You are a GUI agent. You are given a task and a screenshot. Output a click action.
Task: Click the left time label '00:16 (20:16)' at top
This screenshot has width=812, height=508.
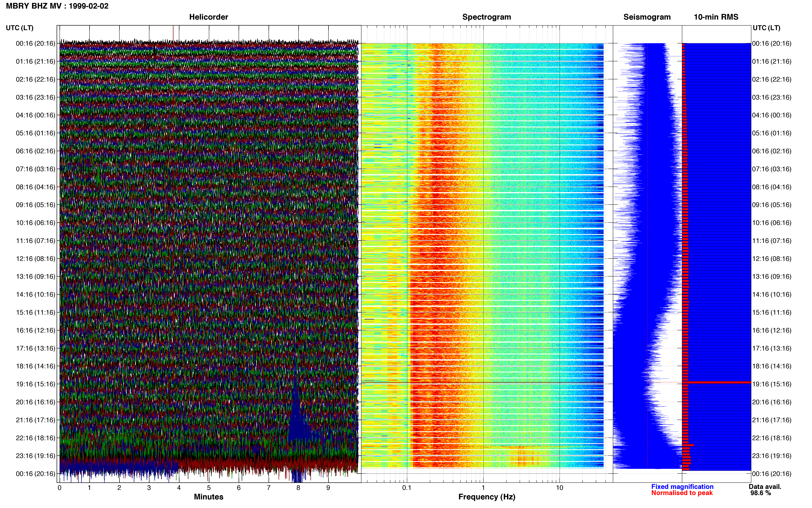coord(35,43)
